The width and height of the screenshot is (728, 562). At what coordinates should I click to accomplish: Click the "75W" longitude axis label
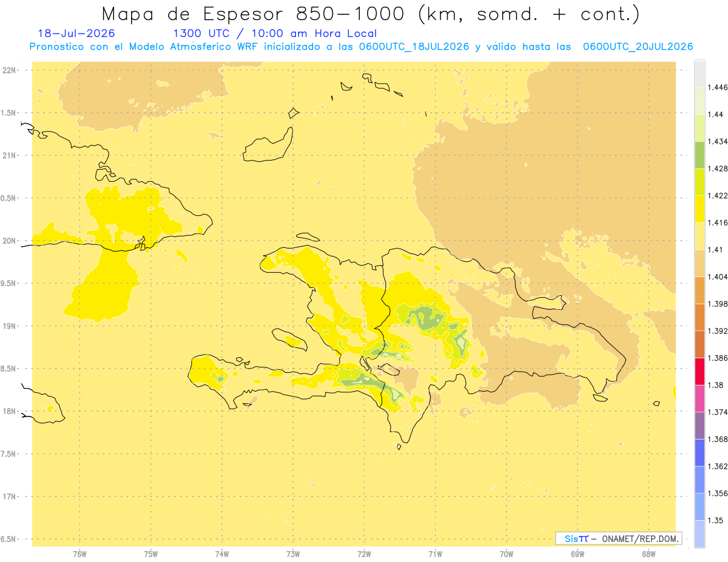pos(151,555)
